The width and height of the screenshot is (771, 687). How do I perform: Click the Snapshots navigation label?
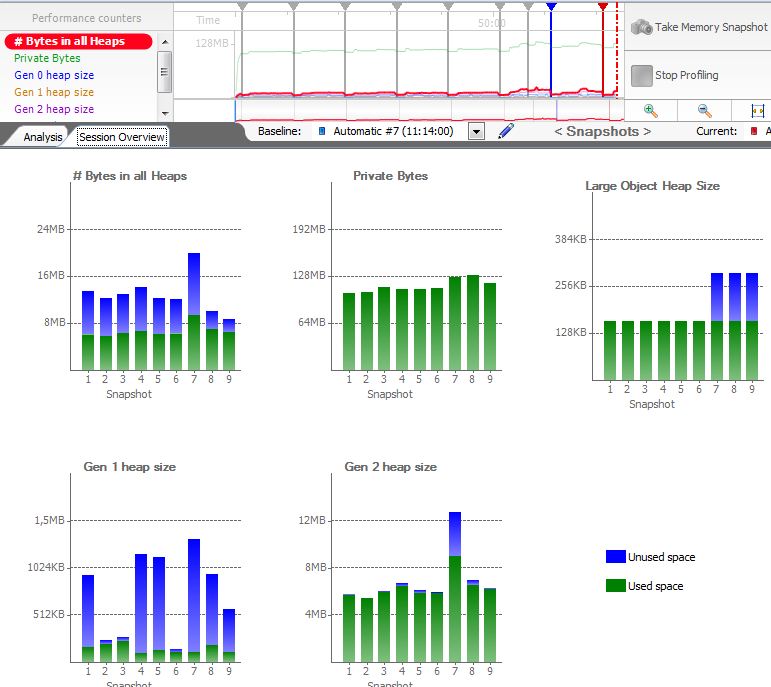click(x=602, y=131)
